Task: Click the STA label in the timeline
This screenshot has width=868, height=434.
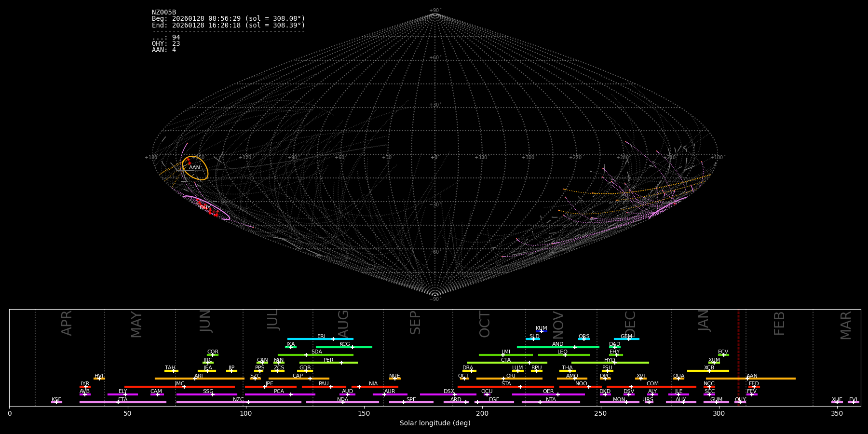Action: [x=506, y=384]
